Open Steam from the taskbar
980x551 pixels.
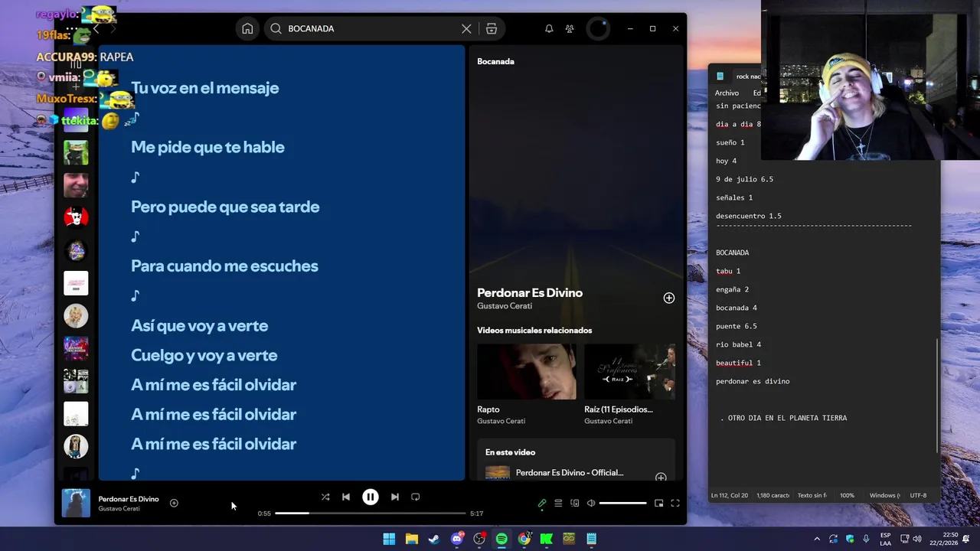tap(434, 539)
